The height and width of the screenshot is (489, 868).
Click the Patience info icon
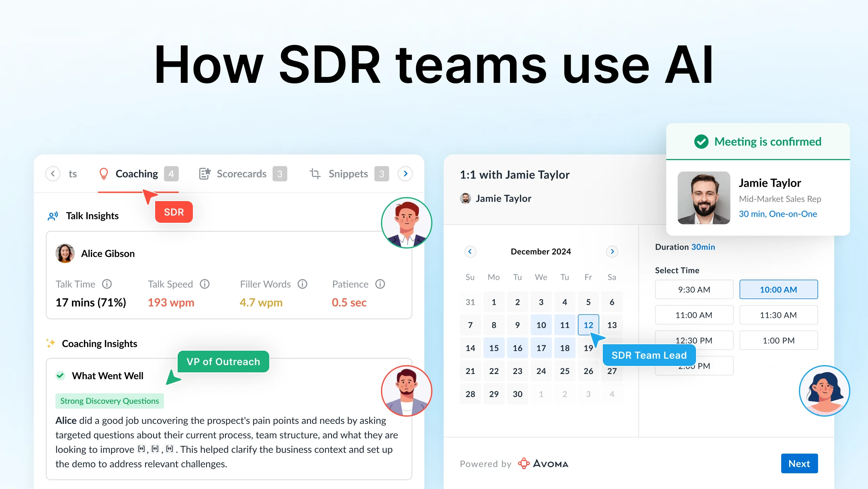point(380,284)
